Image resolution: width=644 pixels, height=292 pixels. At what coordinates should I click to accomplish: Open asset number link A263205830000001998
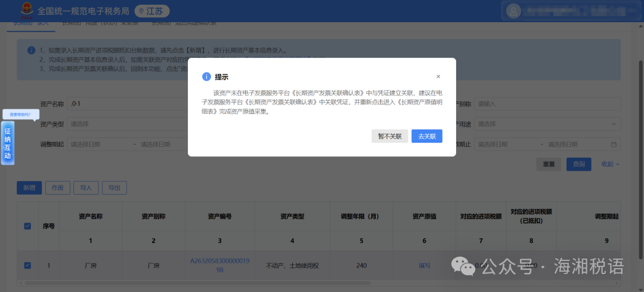[x=219, y=265]
